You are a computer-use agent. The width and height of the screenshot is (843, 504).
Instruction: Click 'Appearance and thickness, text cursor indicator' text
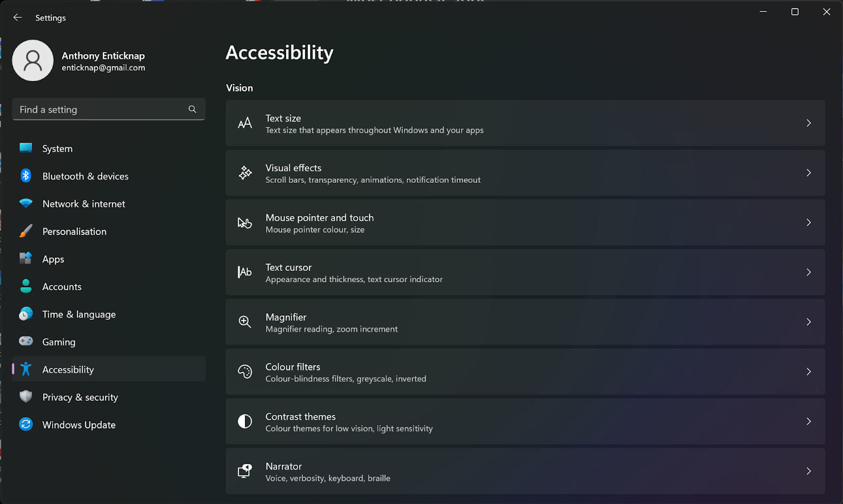tap(354, 279)
